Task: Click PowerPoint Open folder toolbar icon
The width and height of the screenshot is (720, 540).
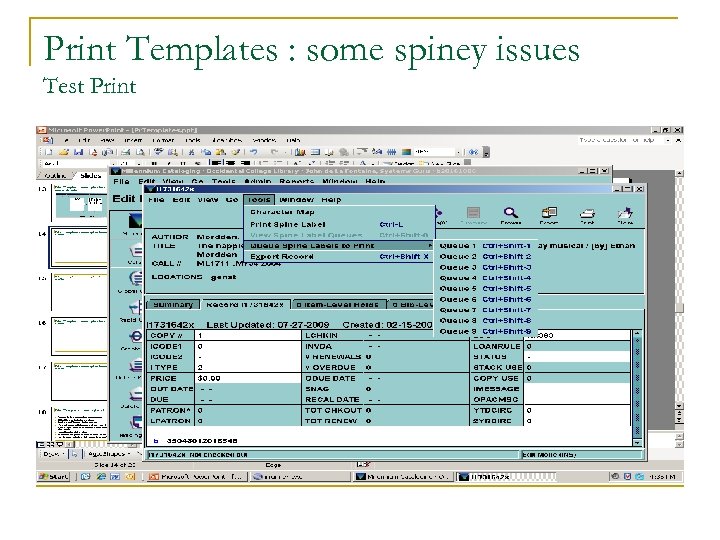Action: point(64,152)
